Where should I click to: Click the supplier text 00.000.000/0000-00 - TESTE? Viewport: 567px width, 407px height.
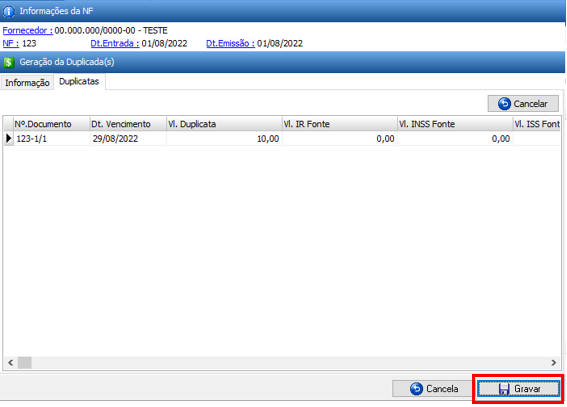[x=111, y=30]
